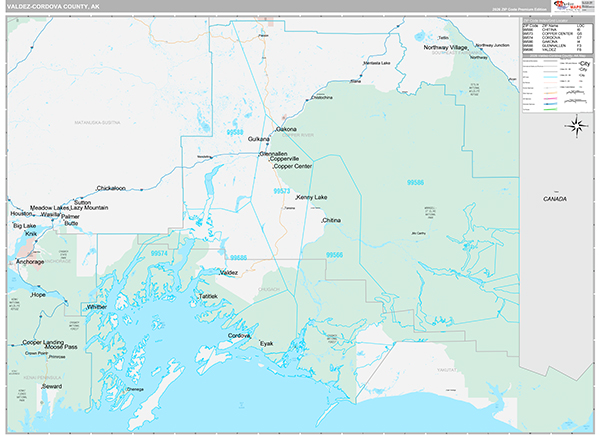This screenshot has width=600, height=435.
Task: Click the Mentasta Lake label
Action: (x=377, y=63)
